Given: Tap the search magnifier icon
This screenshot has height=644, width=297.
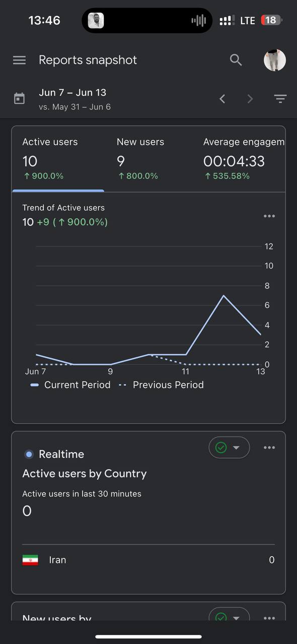Looking at the screenshot, I should pyautogui.click(x=236, y=60).
